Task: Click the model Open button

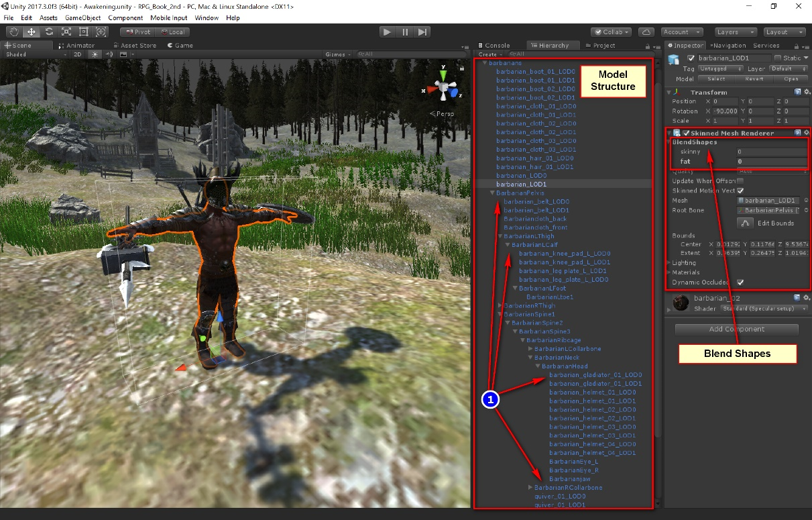Action: (791, 79)
